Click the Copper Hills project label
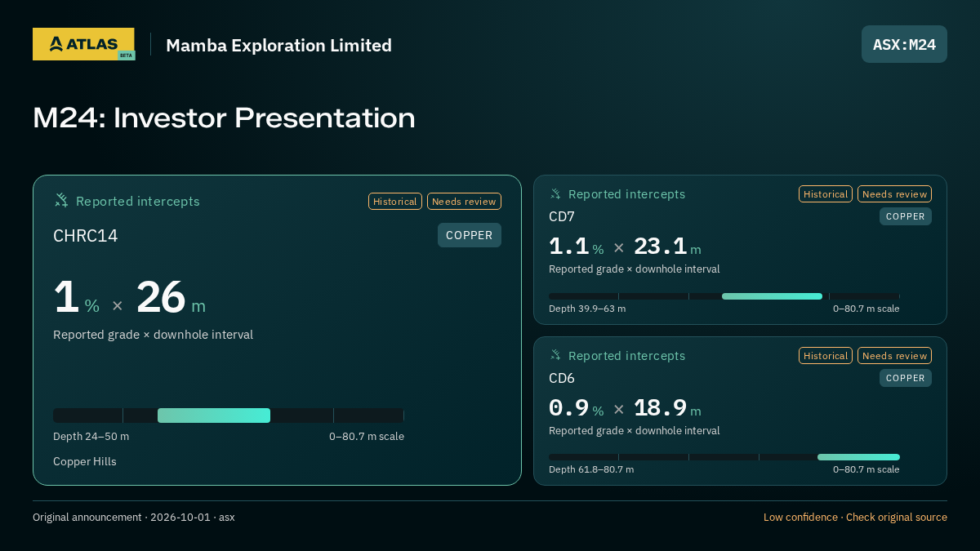The image size is (980, 551). click(85, 461)
